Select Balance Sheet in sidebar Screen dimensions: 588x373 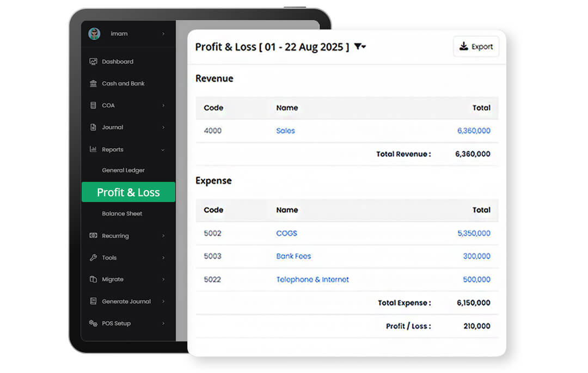122,213
